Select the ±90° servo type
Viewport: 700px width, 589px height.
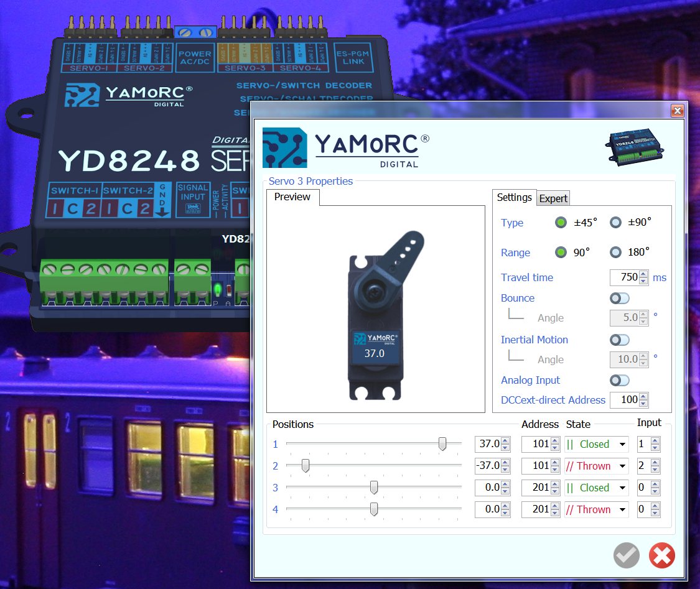615,222
